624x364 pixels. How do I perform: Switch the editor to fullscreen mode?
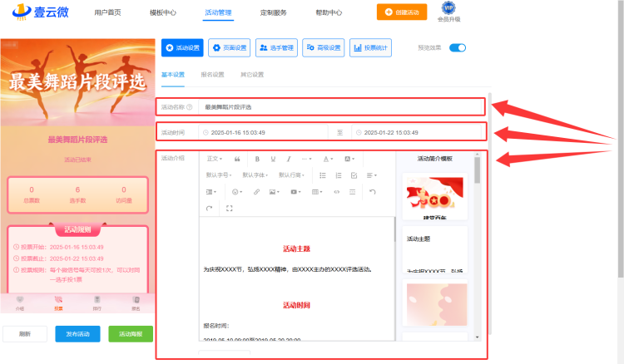tap(230, 209)
